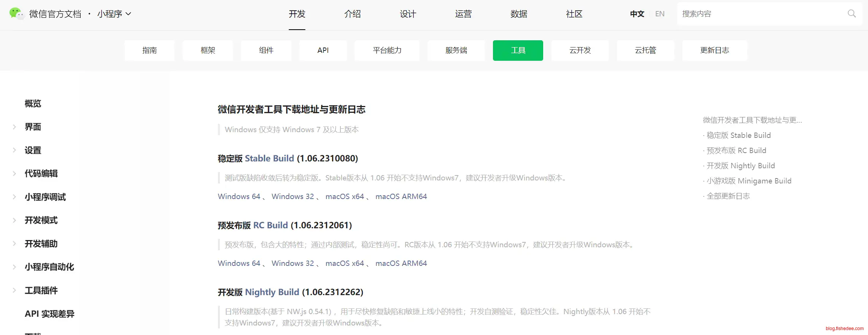Click the search magnifier icon
868x335 pixels.
(x=852, y=14)
